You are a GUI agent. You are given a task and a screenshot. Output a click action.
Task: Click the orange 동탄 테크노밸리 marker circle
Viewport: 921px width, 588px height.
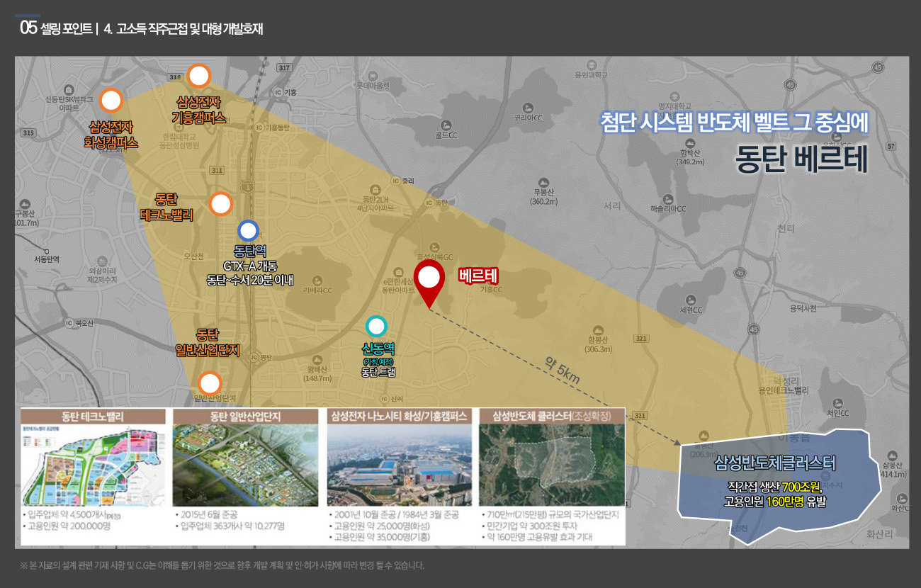tap(221, 204)
